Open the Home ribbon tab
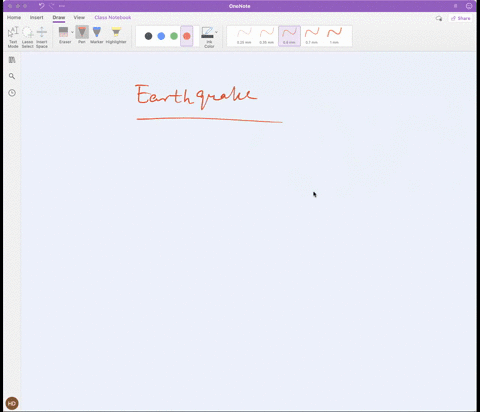 coord(14,17)
